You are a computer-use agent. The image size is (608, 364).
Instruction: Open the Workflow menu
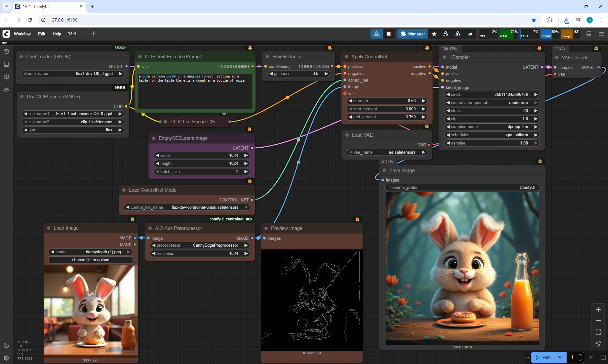[x=22, y=34]
